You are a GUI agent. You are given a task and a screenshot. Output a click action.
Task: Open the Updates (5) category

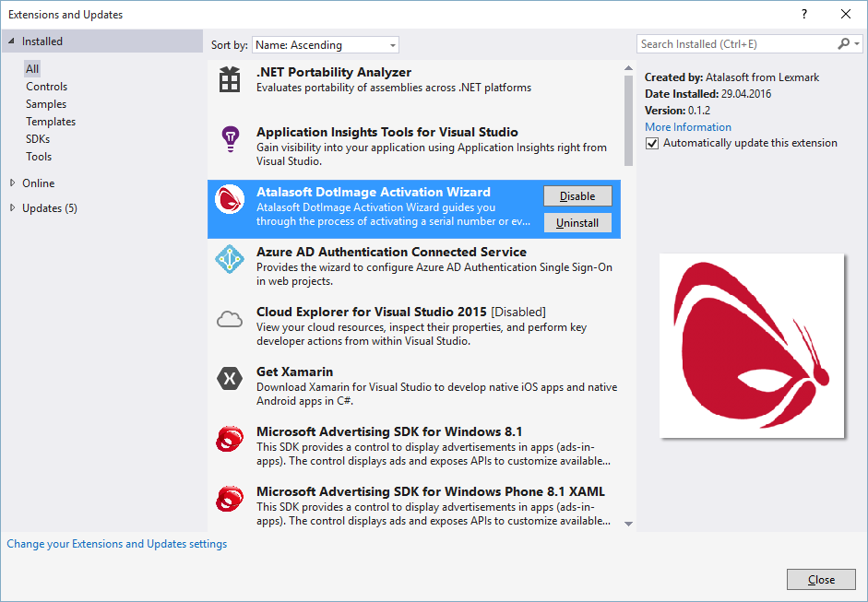pyautogui.click(x=50, y=208)
